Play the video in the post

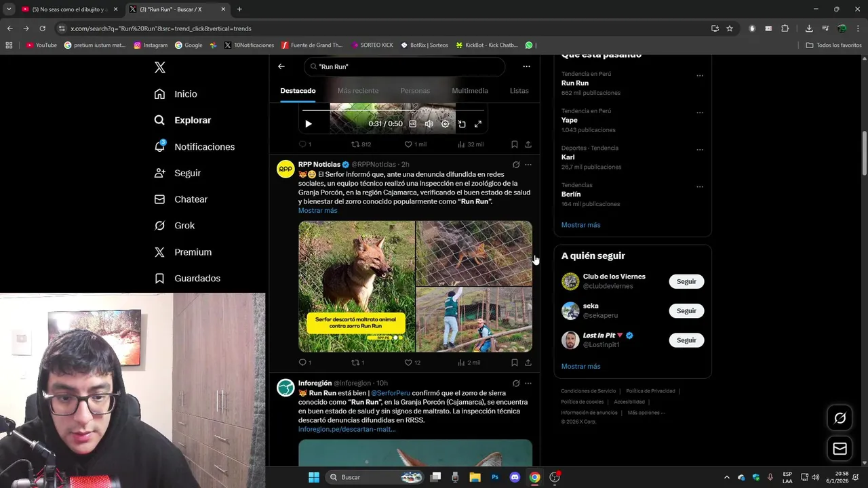pyautogui.click(x=309, y=124)
